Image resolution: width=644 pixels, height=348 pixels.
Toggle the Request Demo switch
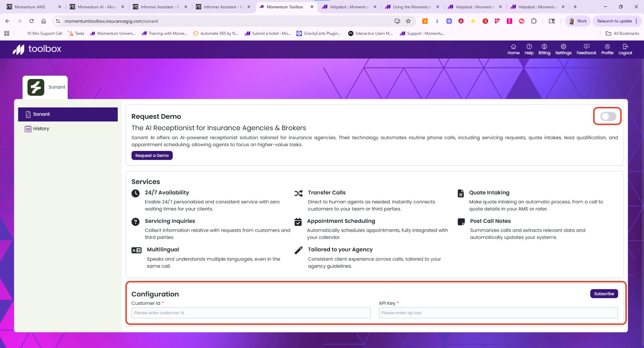pyautogui.click(x=608, y=116)
